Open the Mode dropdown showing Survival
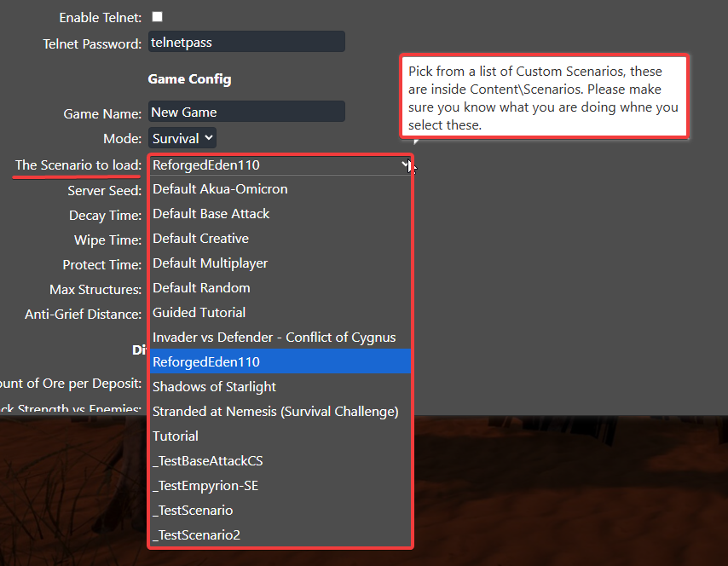The width and height of the screenshot is (728, 566). coord(182,137)
